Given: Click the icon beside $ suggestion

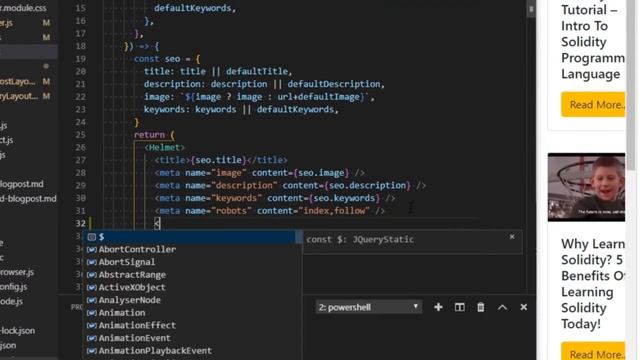Looking at the screenshot, I should (x=92, y=237).
